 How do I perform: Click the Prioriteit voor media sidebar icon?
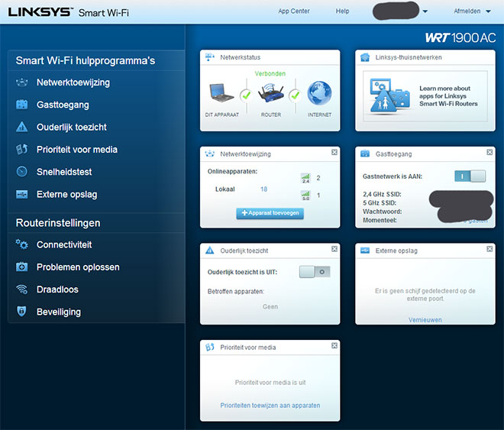22,150
